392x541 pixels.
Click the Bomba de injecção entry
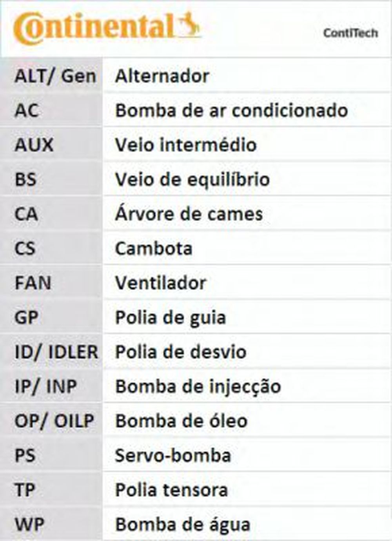pyautogui.click(x=198, y=387)
